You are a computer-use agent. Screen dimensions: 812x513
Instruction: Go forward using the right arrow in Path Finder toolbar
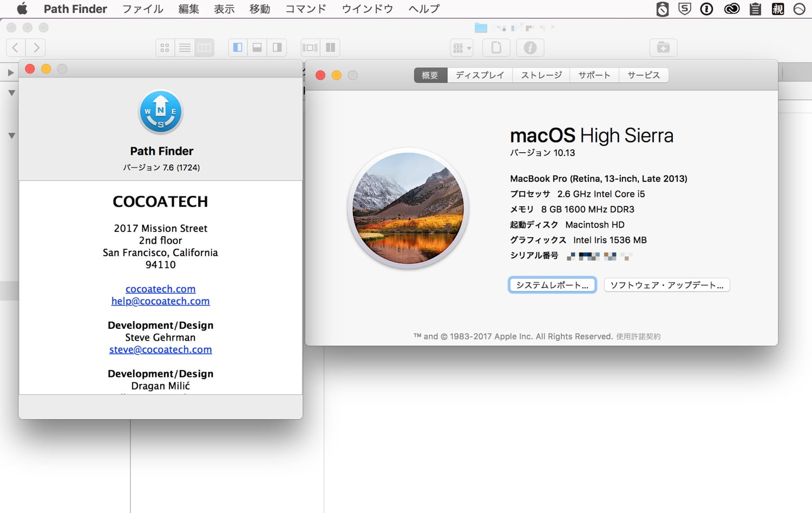36,48
